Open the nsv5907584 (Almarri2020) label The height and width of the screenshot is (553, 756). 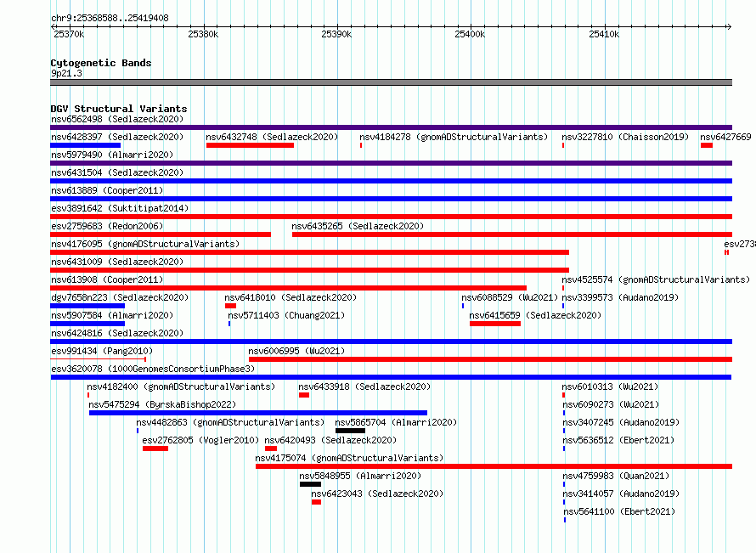click(x=112, y=315)
